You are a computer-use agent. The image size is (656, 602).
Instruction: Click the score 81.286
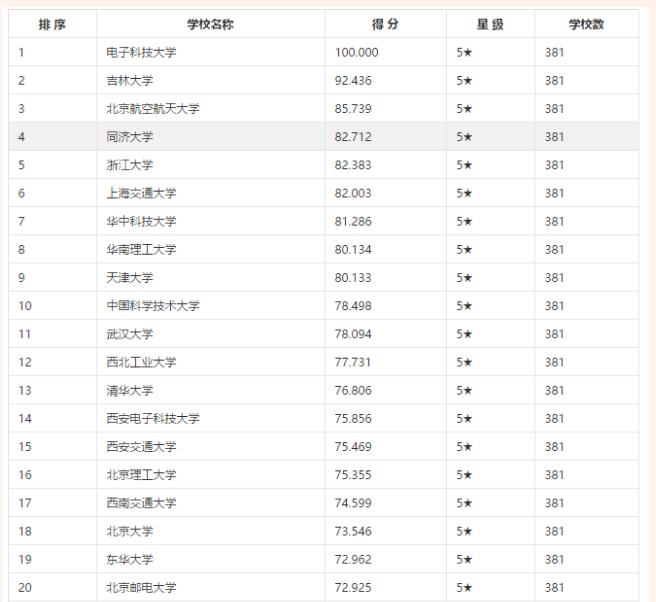point(353,221)
